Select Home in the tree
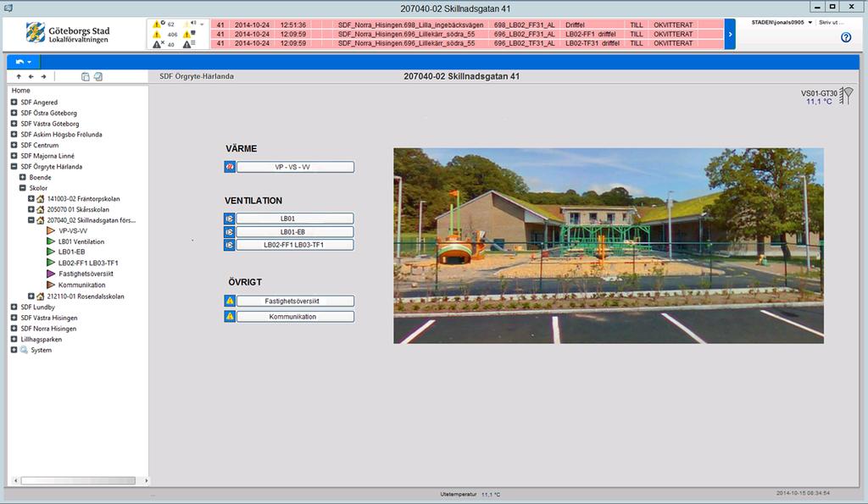This screenshot has height=504, width=868. (x=21, y=90)
